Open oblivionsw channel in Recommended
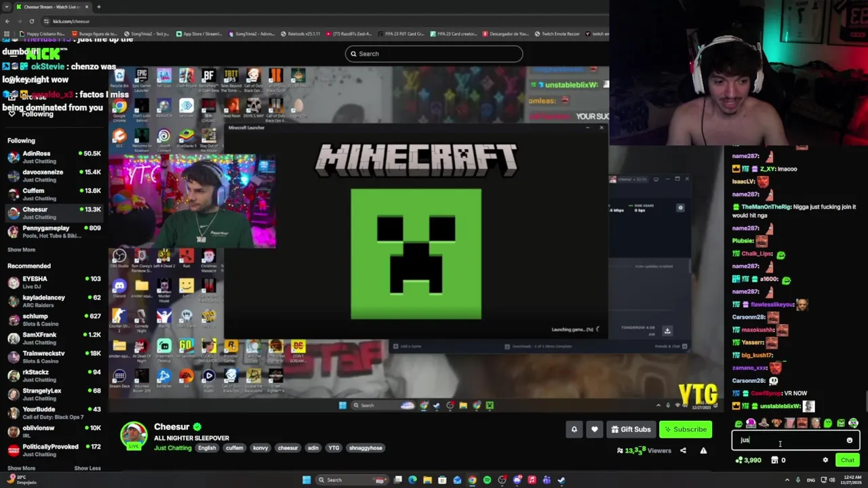This screenshot has width=868, height=488. [54, 431]
